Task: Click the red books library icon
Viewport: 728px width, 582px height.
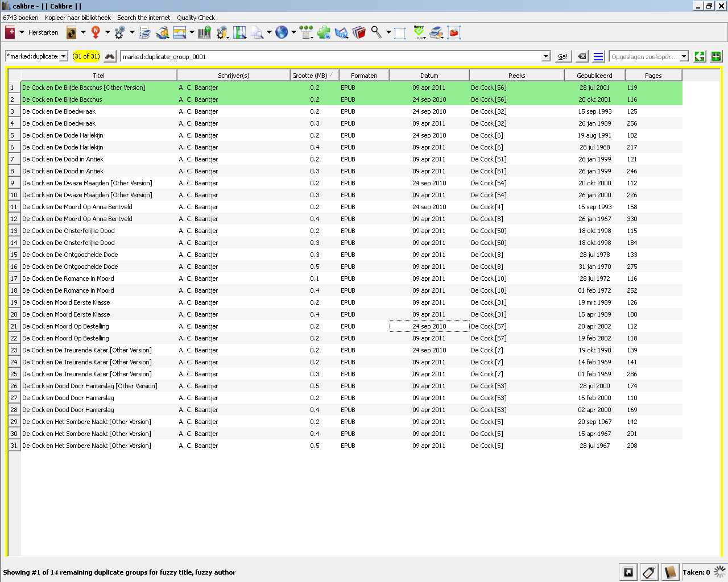Action: (359, 32)
